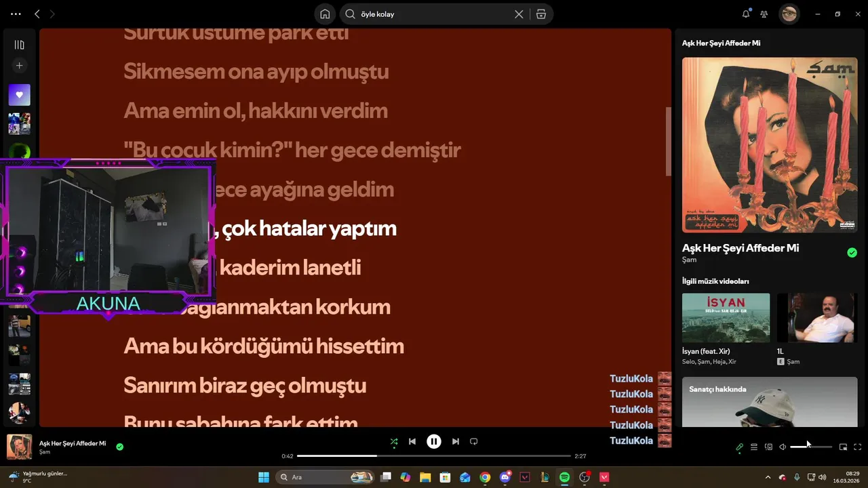Viewport: 868px width, 488px height.
Task: Open Friend Activity icon
Action: [764, 14]
